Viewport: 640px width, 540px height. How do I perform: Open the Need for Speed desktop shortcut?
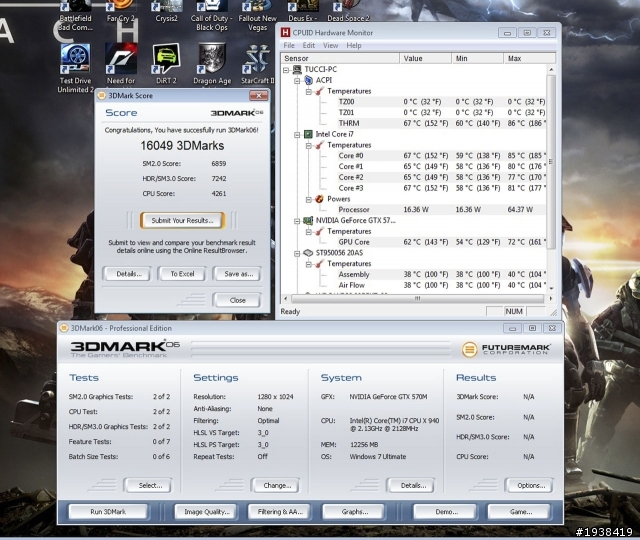pyautogui.click(x=121, y=64)
